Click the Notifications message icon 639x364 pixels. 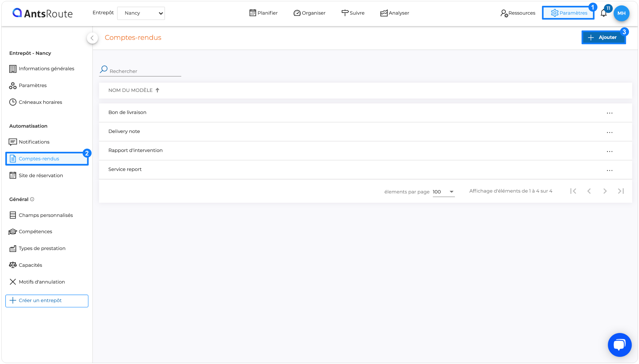[12, 142]
